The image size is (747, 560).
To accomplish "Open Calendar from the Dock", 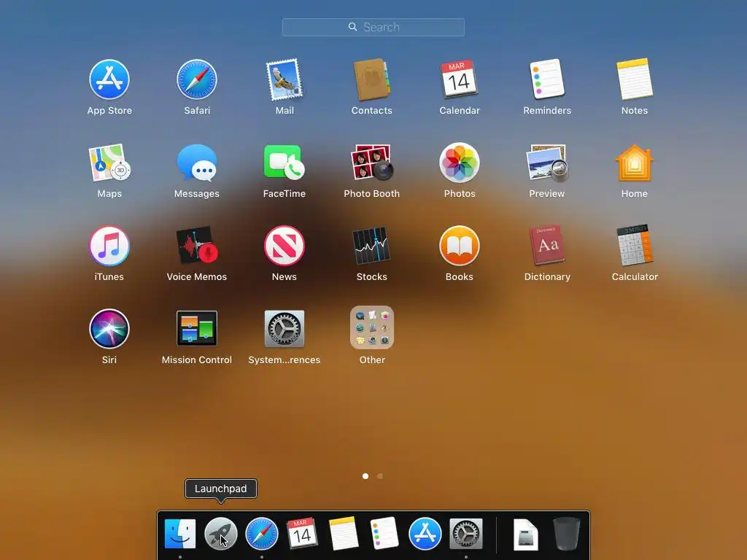I will (x=302, y=533).
